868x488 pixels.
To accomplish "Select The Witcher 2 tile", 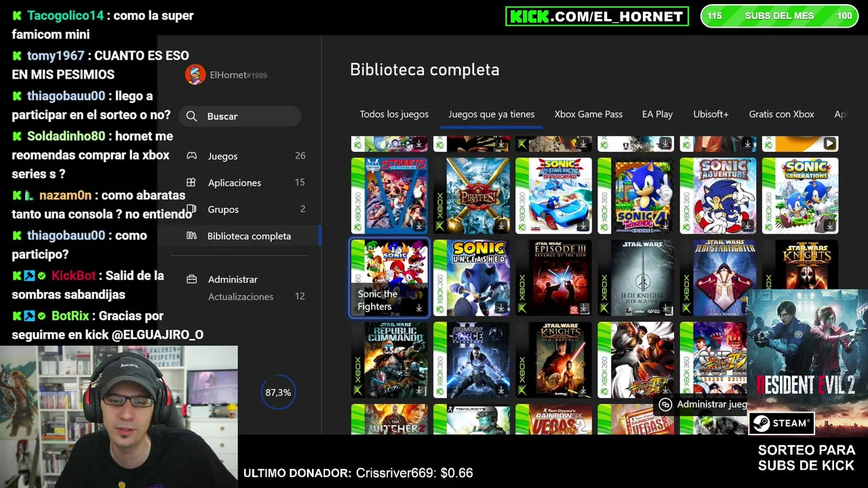I will [x=389, y=419].
